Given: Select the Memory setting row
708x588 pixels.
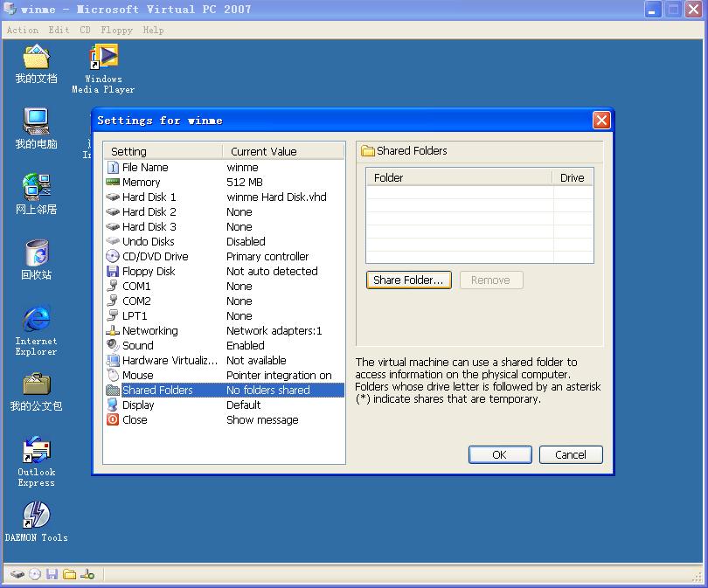Looking at the screenshot, I should [x=225, y=183].
